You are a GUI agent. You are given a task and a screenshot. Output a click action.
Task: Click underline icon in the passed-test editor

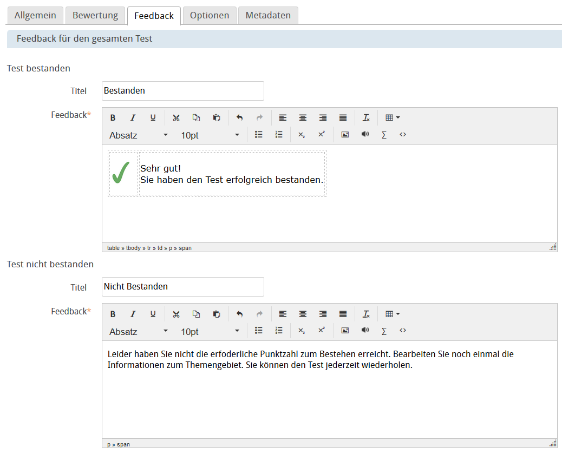tap(153, 118)
